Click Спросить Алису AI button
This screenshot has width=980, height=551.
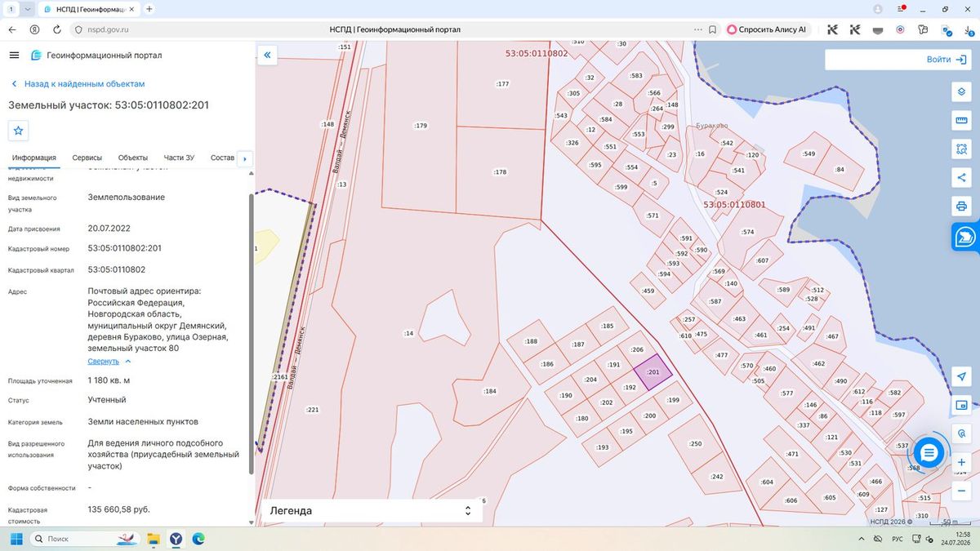pos(766,29)
